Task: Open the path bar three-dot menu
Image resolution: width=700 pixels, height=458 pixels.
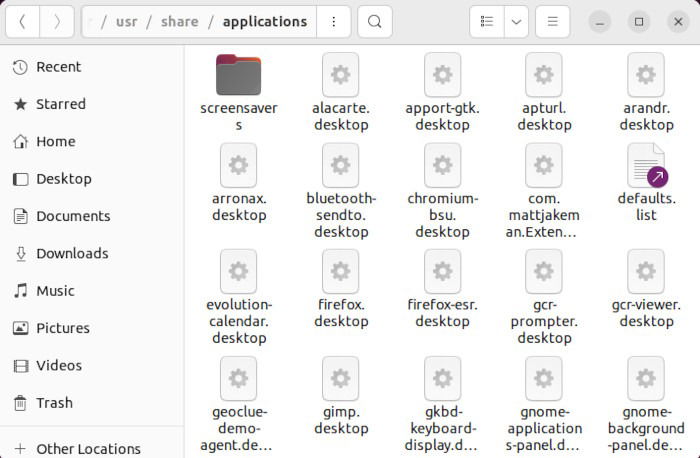Action: pyautogui.click(x=333, y=21)
